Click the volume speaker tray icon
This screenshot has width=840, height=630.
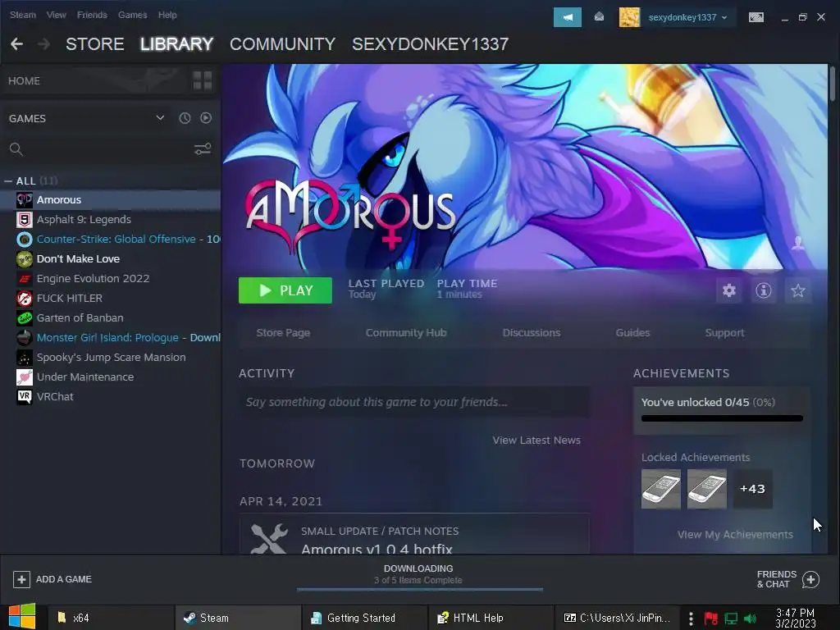751,619
